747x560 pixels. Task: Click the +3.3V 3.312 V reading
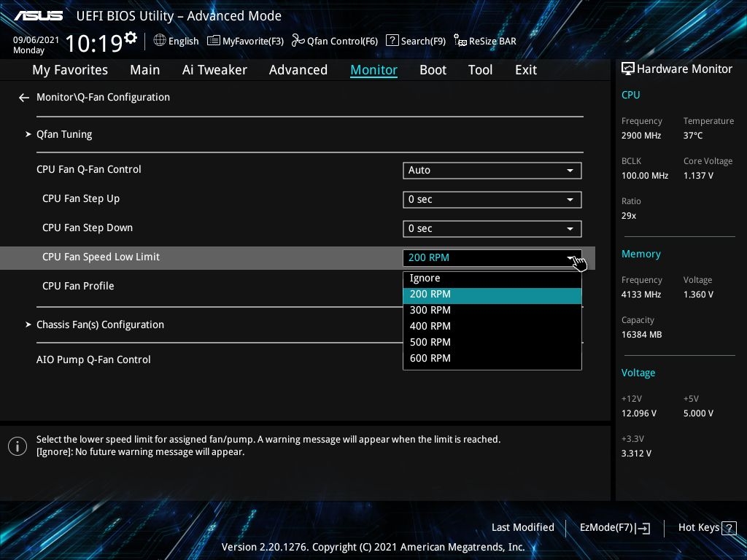[636, 454]
